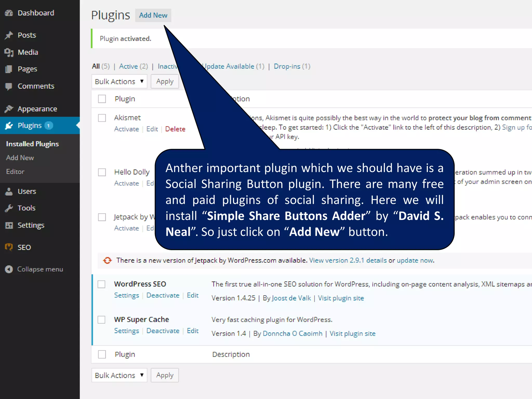Image resolution: width=532 pixels, height=399 pixels.
Task: Open WP Super Cache Settings link
Action: point(127,331)
